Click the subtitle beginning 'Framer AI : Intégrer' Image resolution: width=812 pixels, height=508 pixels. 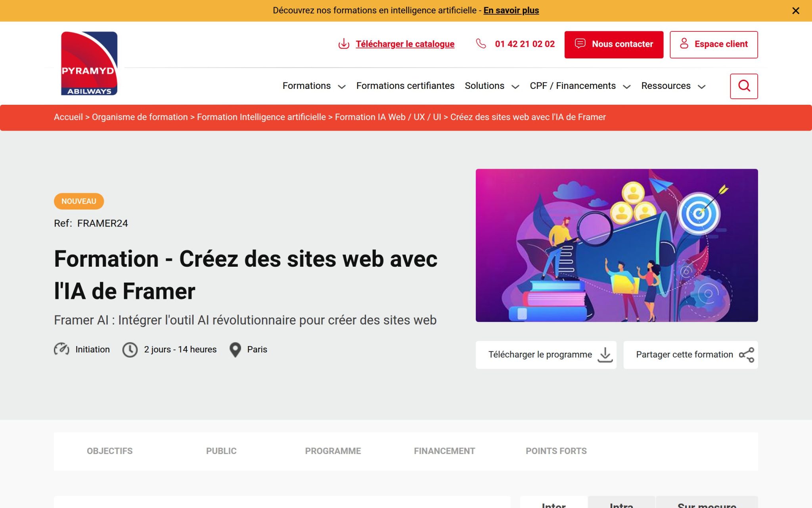[245, 320]
